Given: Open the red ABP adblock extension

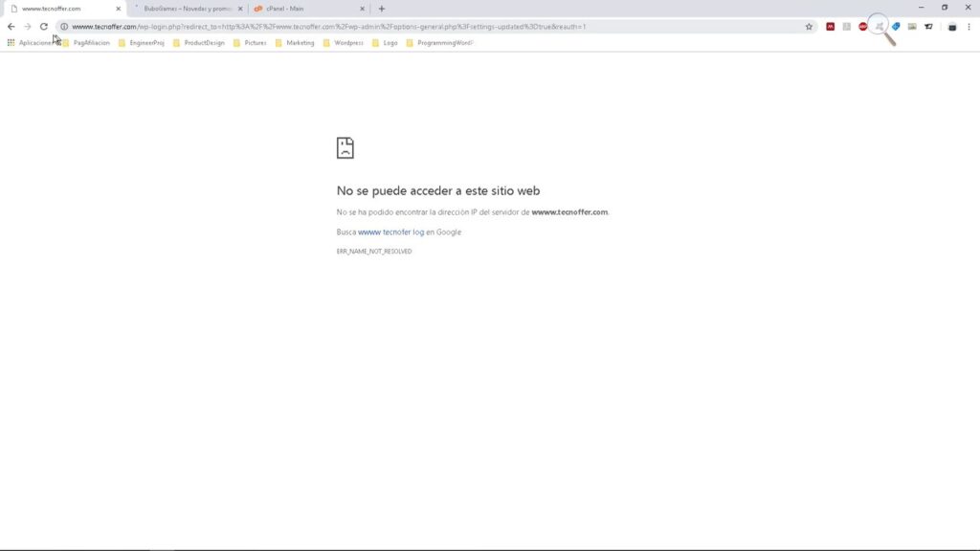Looking at the screenshot, I should [x=862, y=27].
